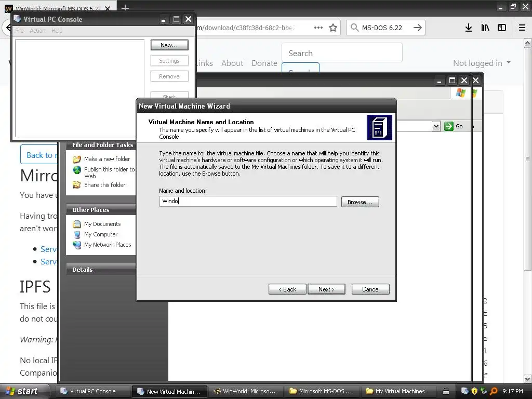Open the About link on WinWorld page
The image size is (532, 399).
(232, 63)
